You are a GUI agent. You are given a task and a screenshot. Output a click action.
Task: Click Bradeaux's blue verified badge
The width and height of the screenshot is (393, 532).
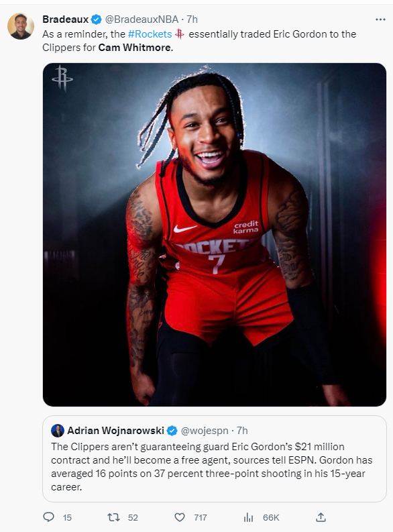pos(97,19)
